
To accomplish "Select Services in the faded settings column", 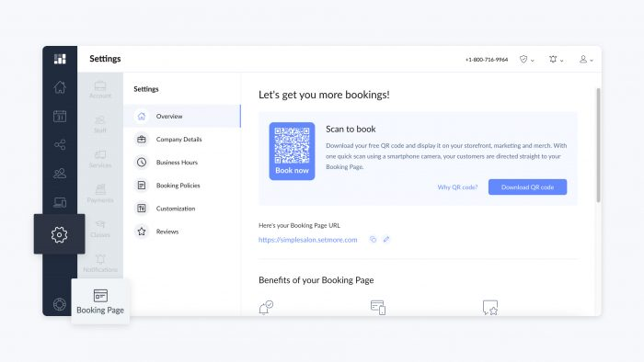I will 100,160.
